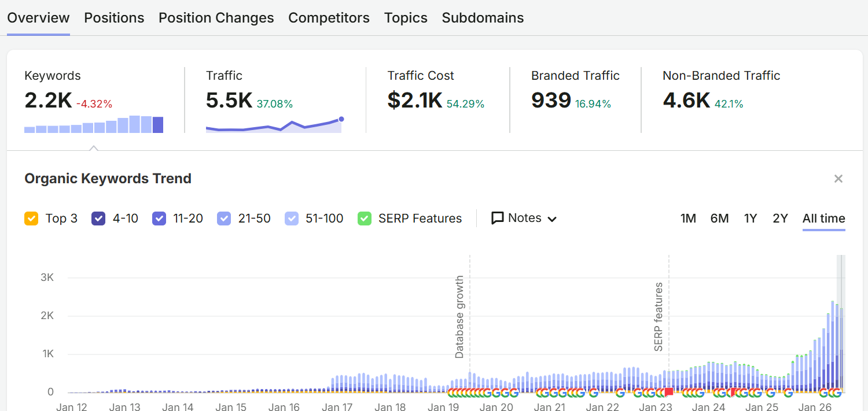Viewport: 868px width, 411px height.
Task: Click the red flag note marker near Jan 23
Action: click(x=669, y=392)
